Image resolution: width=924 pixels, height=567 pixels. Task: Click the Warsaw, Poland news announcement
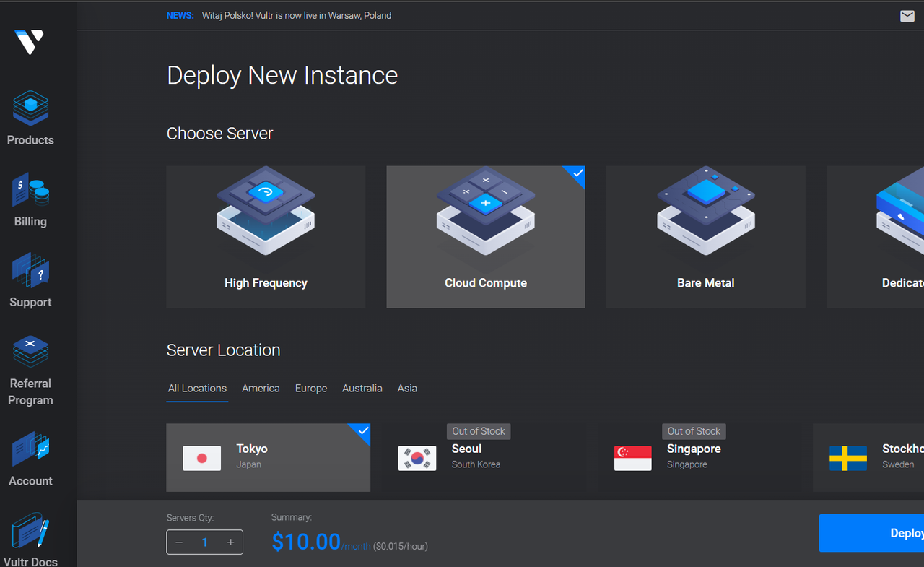click(x=297, y=15)
